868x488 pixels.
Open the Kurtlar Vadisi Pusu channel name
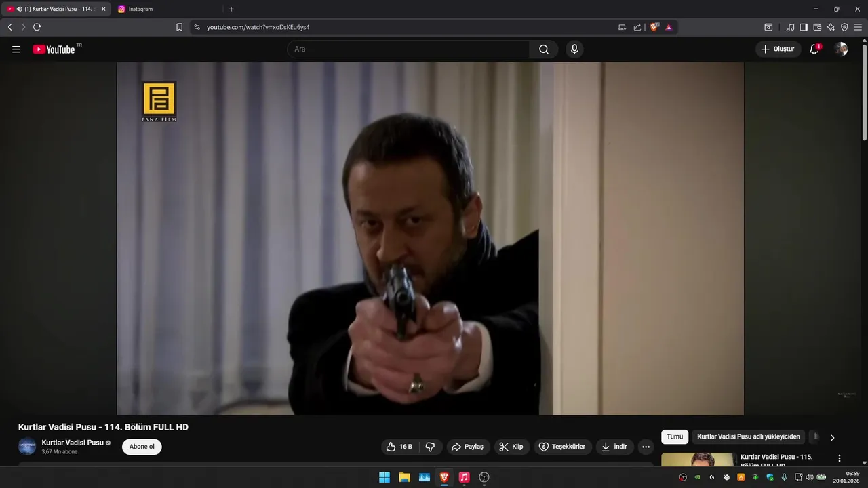tap(73, 443)
